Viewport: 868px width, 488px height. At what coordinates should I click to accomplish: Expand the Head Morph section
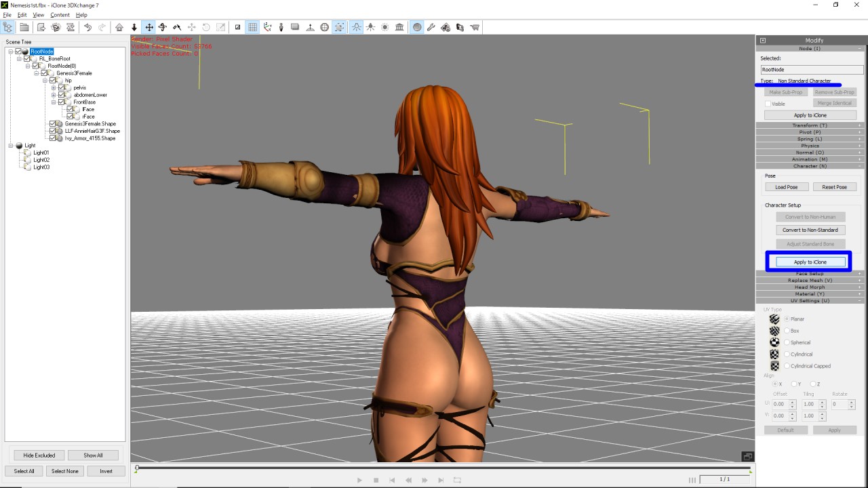pos(810,287)
